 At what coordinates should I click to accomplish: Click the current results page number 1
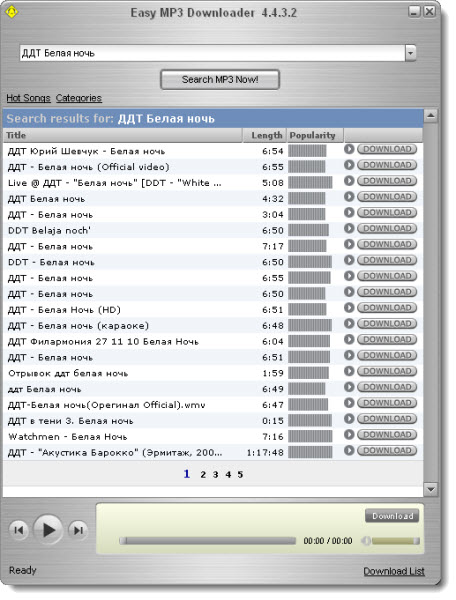click(x=187, y=474)
